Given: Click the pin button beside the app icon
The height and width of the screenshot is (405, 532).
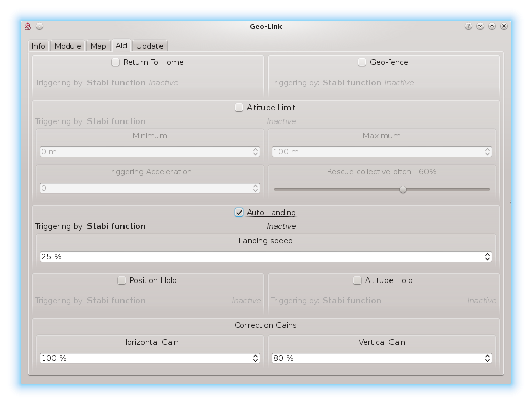Looking at the screenshot, I should (40, 26).
